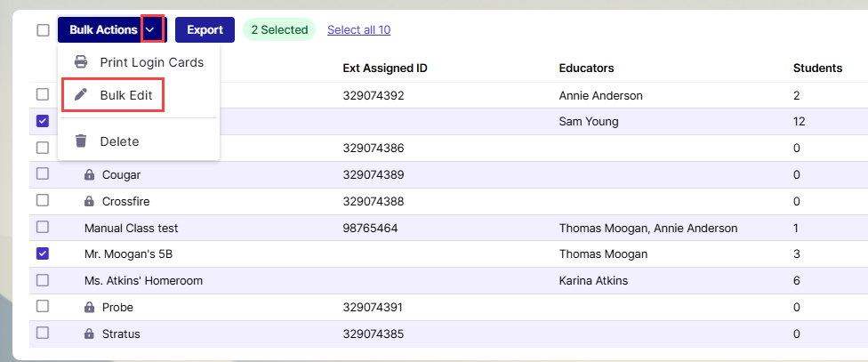The image size is (868, 362).
Task: Click educator Annie Anderson in first row
Action: tap(600, 96)
